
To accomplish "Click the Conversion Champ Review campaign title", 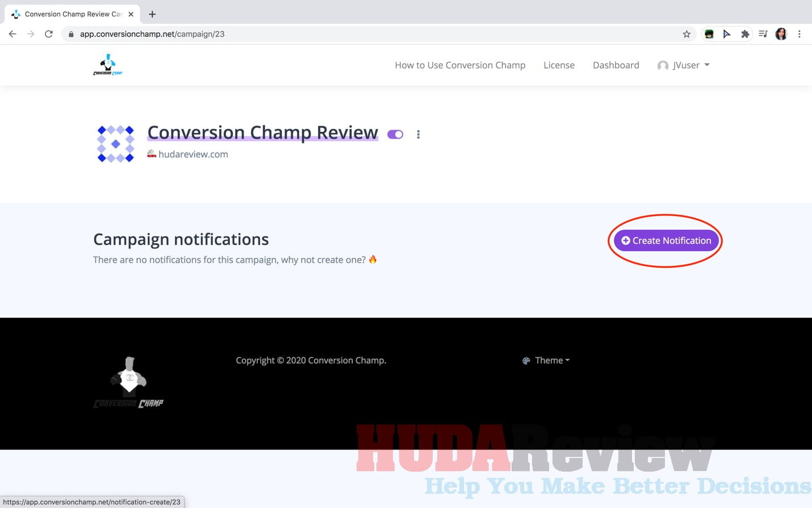I will 262,132.
